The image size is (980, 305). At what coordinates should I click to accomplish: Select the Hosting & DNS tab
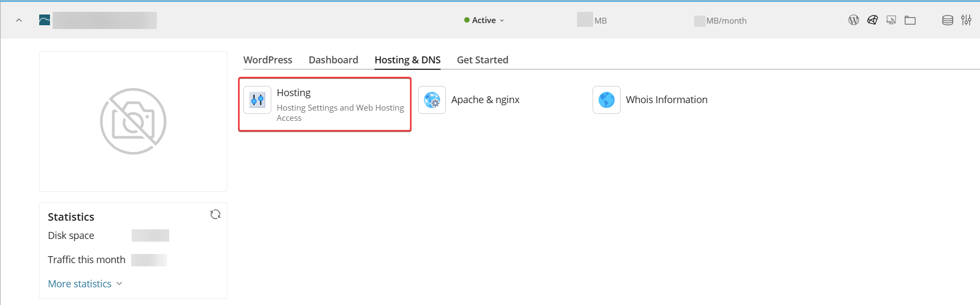click(x=407, y=60)
